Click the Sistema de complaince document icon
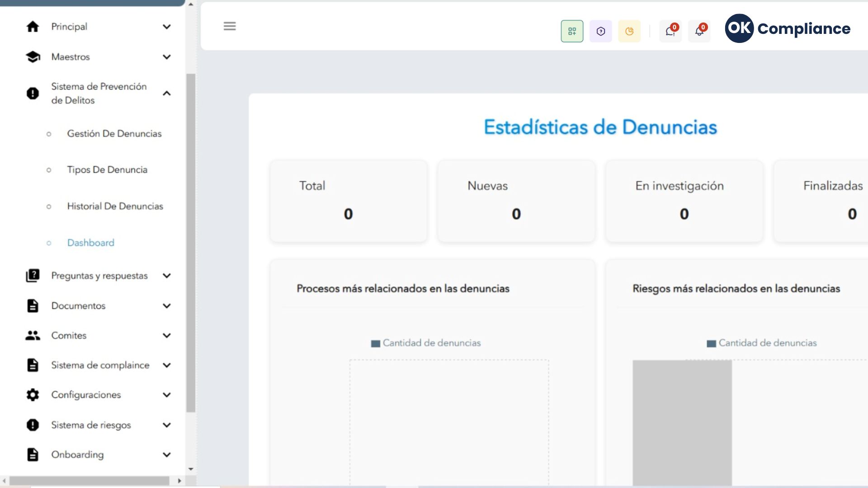The width and height of the screenshot is (868, 488). click(x=33, y=365)
